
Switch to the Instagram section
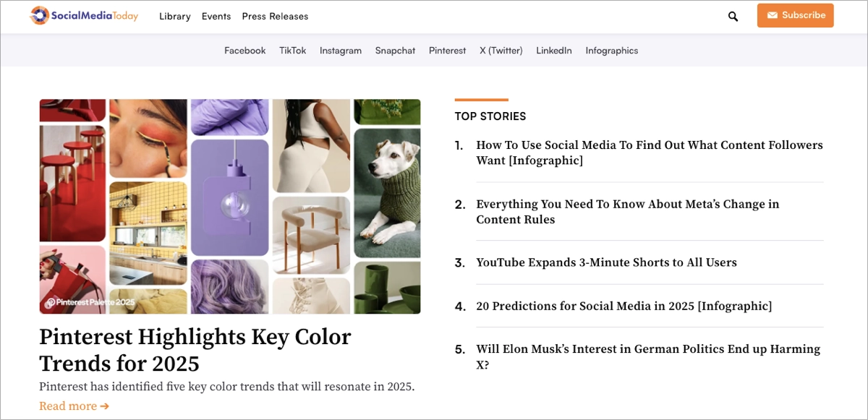340,51
